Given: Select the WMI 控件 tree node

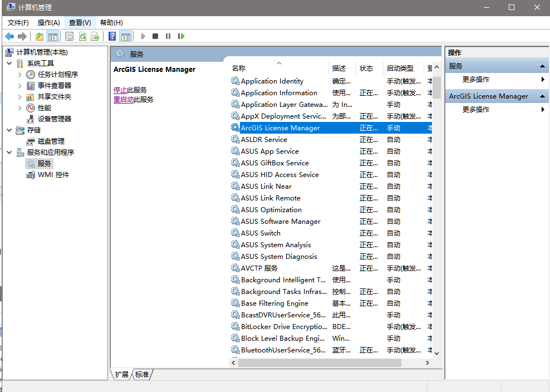Looking at the screenshot, I should [53, 175].
